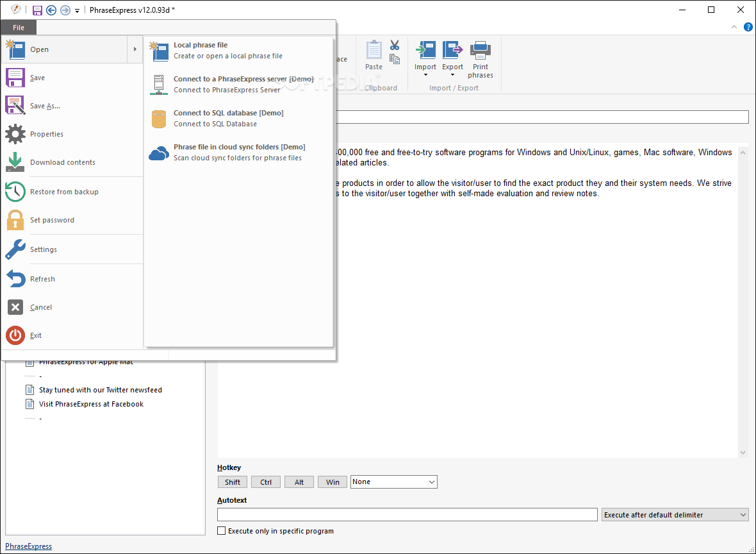
Task: Click the Properties gear icon
Action: point(15,134)
